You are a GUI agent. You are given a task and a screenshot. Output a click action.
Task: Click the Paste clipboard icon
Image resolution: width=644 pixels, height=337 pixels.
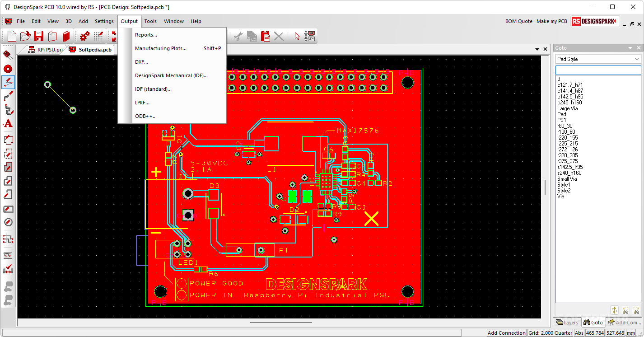click(x=266, y=36)
